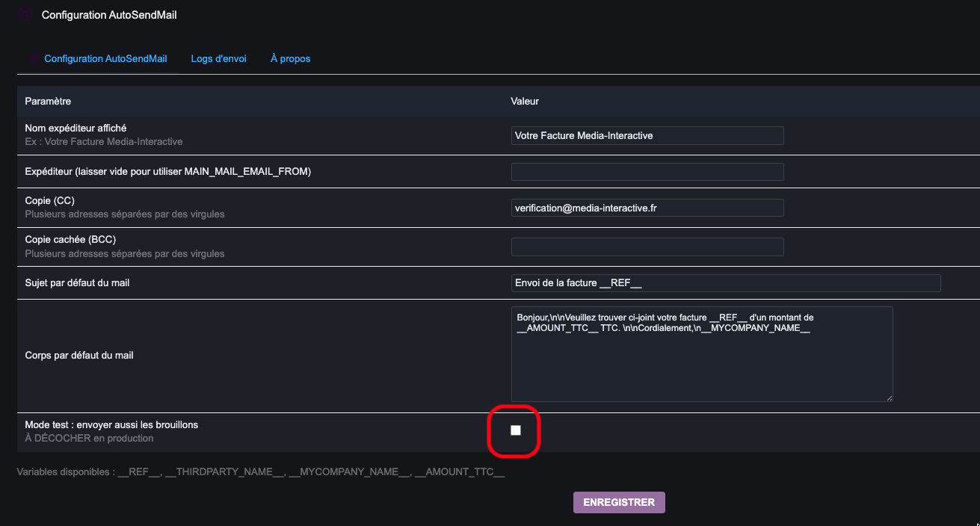The width and height of the screenshot is (980, 526).
Task: Open the À propos tab
Action: tap(290, 58)
